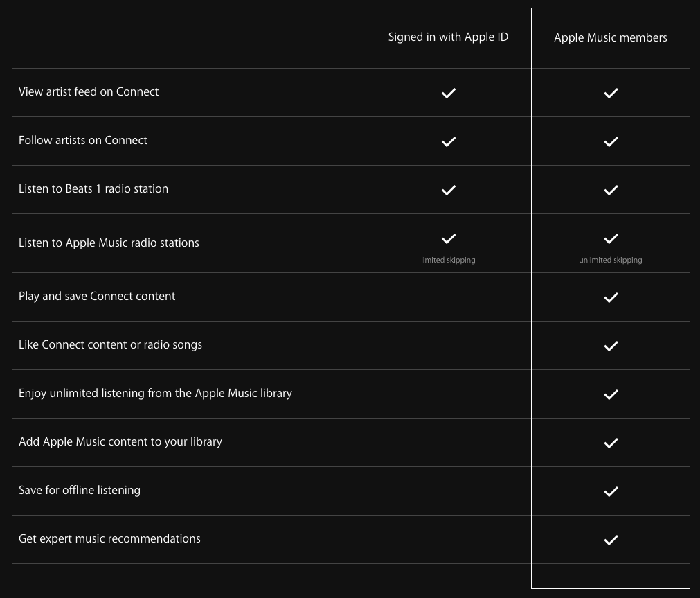
Task: Click members checkmark for Beats 1 radio station
Action: tap(611, 190)
